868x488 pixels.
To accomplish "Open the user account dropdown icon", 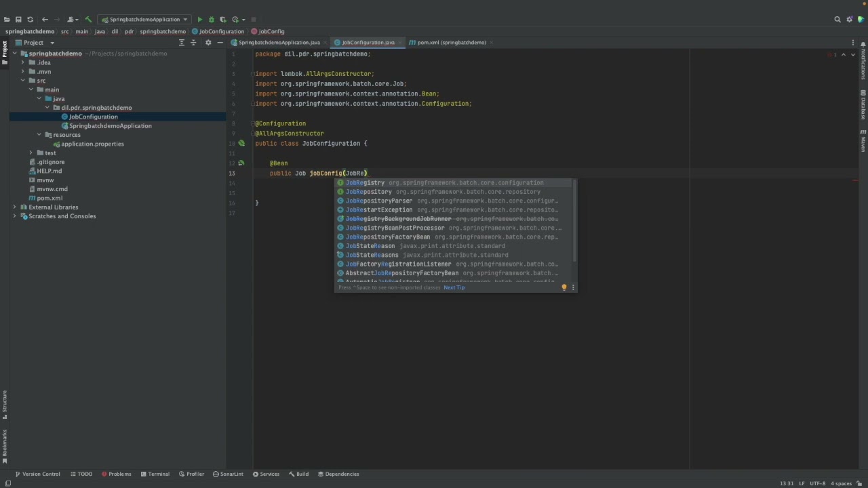I will point(73,19).
